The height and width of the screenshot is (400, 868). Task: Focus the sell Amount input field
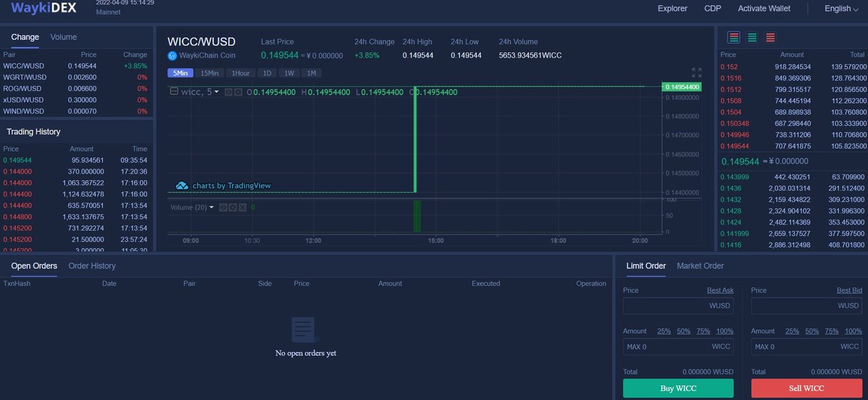tap(807, 346)
